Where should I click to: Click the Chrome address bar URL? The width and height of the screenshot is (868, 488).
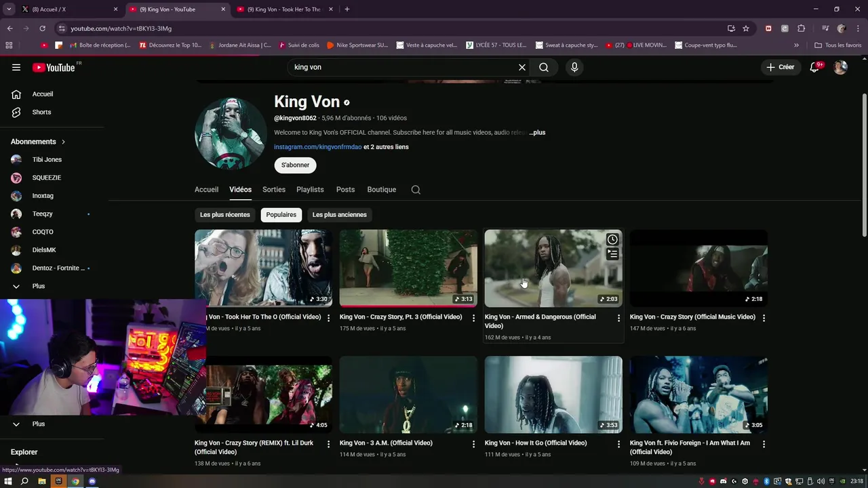point(121,28)
